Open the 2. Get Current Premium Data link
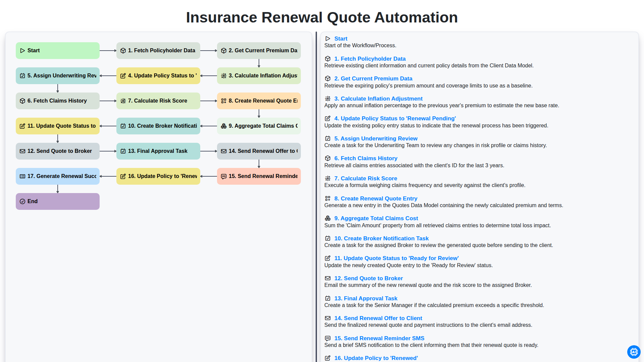 (x=373, y=78)
